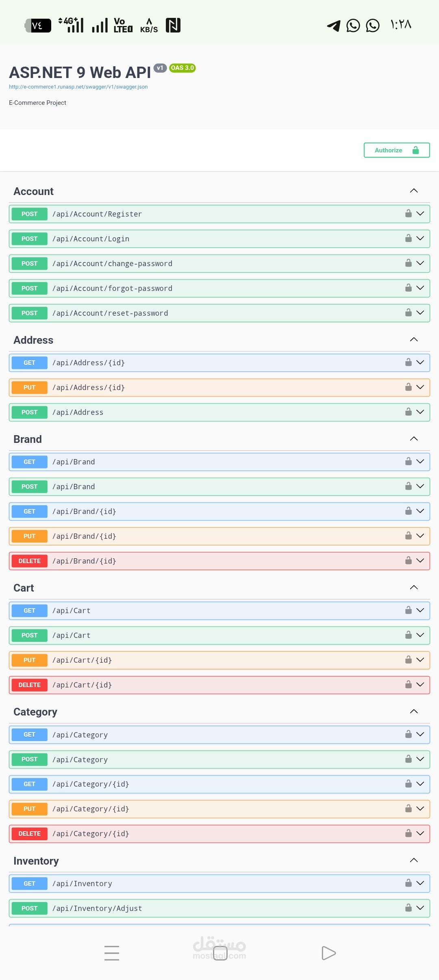Click lock icon on PUT /api/Brand/{id}

coord(409,536)
